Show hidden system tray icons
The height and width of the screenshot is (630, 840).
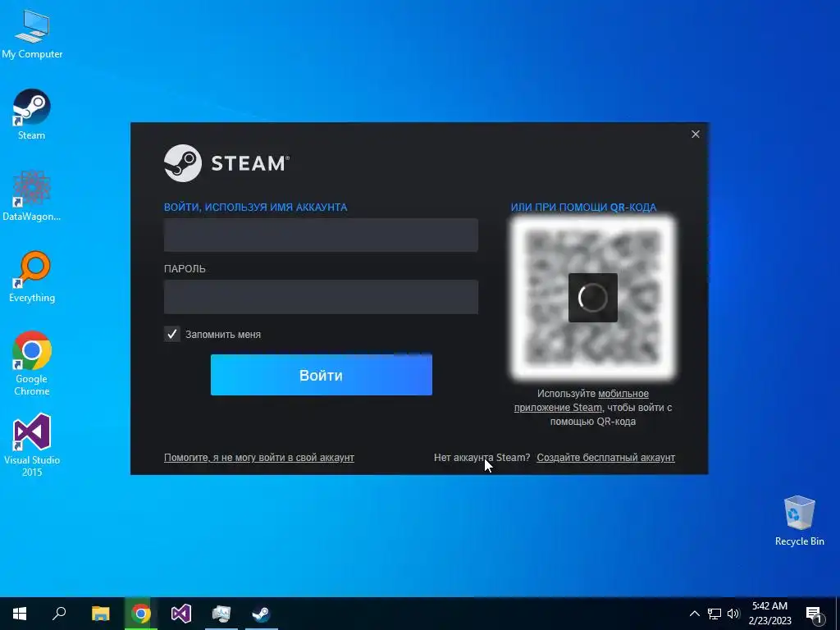click(694, 614)
